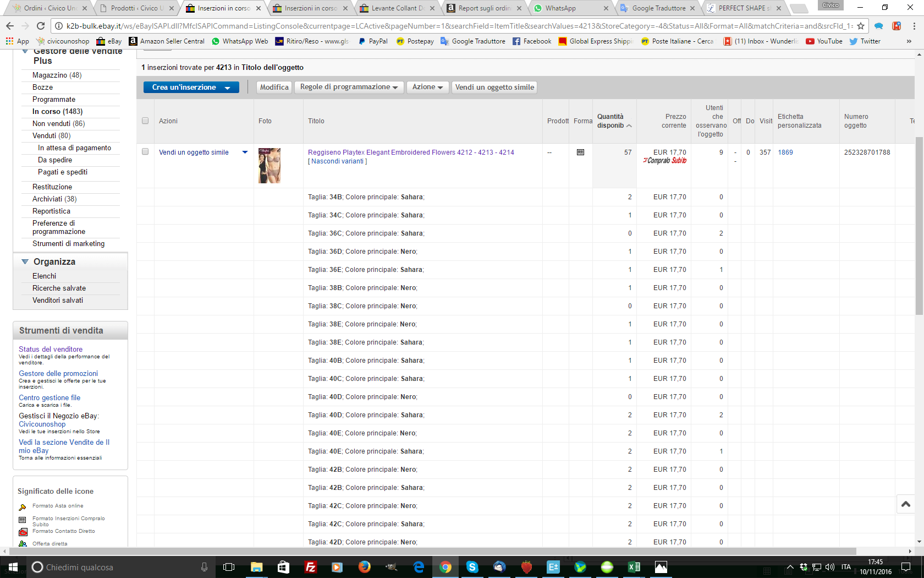Collapse the Organizza section triangle
This screenshot has width=924, height=578.
coord(25,261)
